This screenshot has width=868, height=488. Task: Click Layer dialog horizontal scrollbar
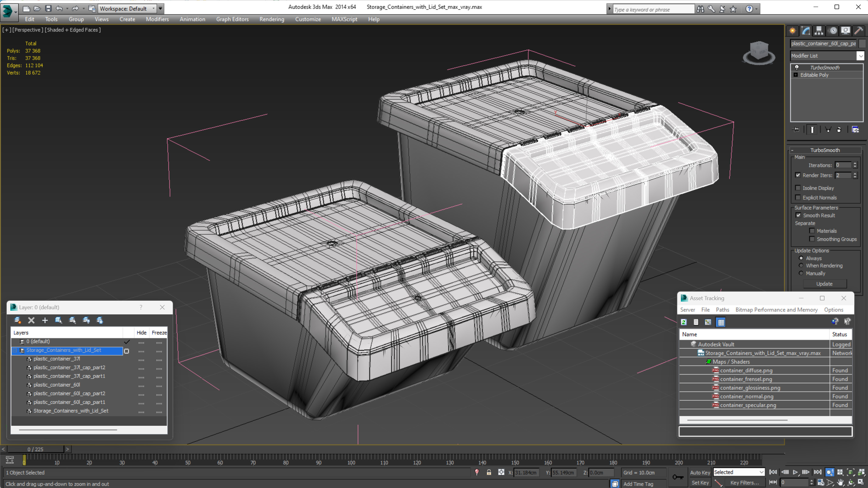(68, 430)
